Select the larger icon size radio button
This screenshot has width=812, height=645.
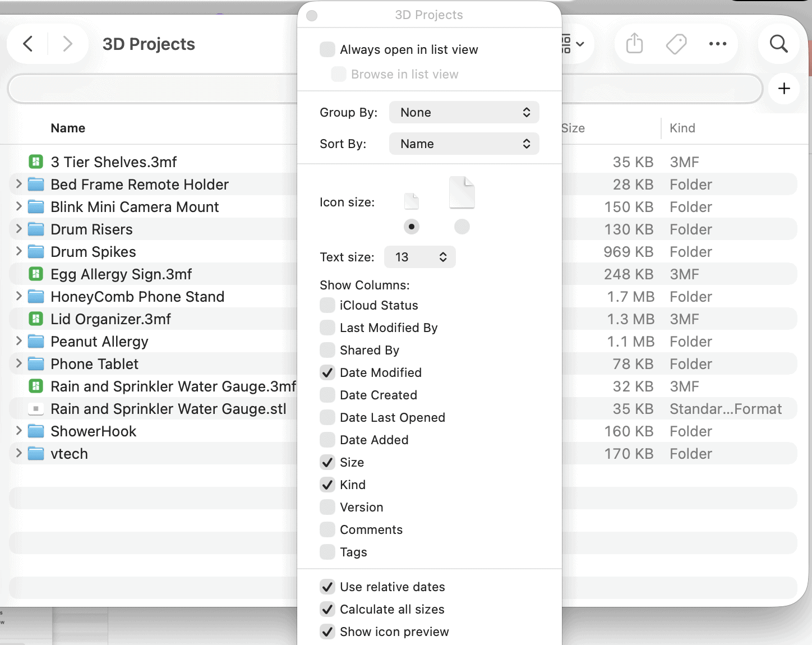tap(462, 227)
